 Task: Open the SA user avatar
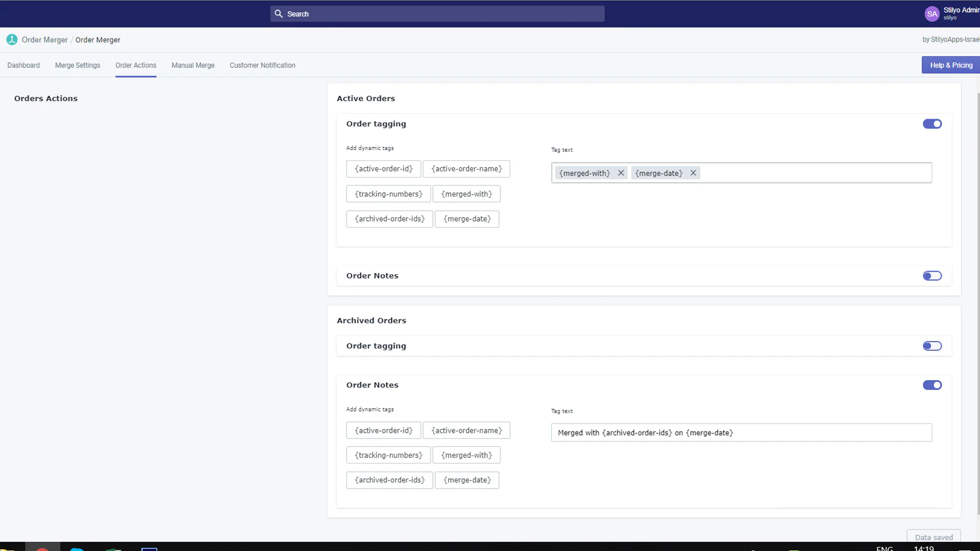[932, 13]
